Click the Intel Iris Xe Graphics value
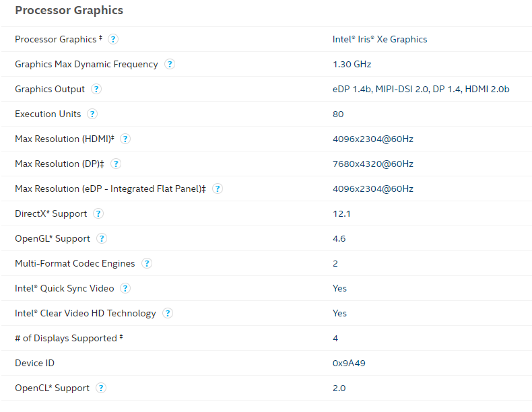The height and width of the screenshot is (412, 532). click(380, 40)
